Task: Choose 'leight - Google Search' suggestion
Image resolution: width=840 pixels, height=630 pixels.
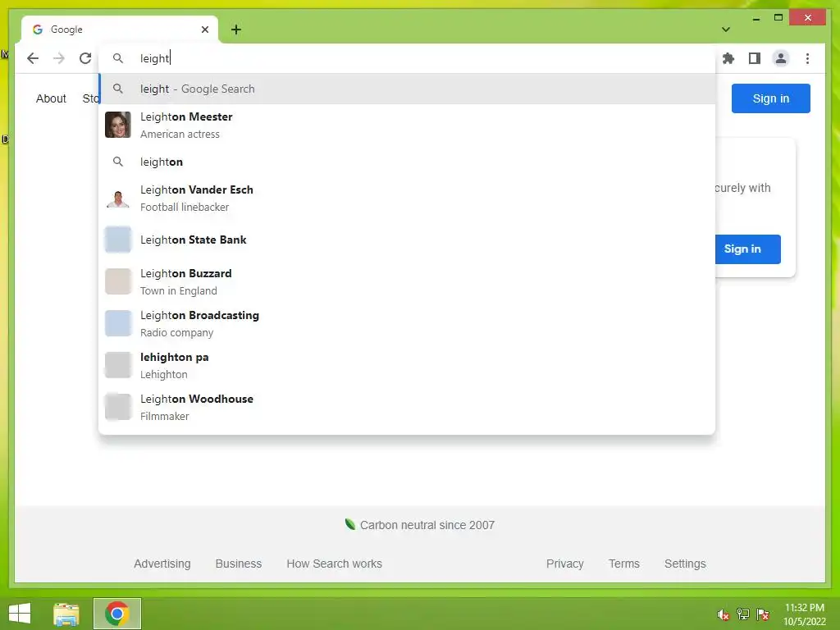Action: (x=407, y=89)
